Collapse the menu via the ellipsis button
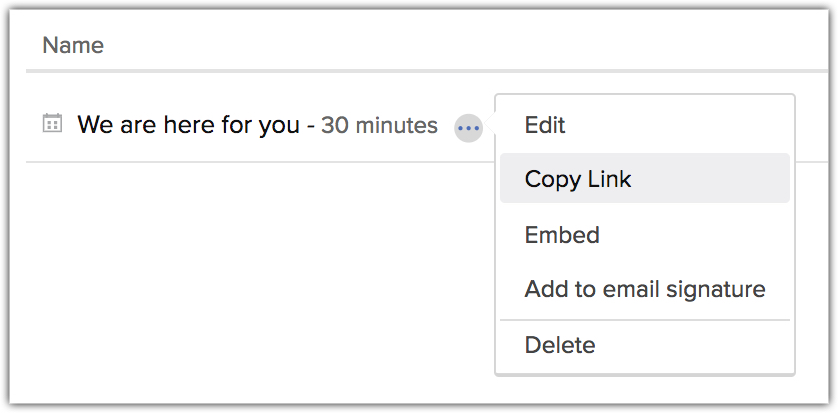This screenshot has height=413, width=838. 468,127
